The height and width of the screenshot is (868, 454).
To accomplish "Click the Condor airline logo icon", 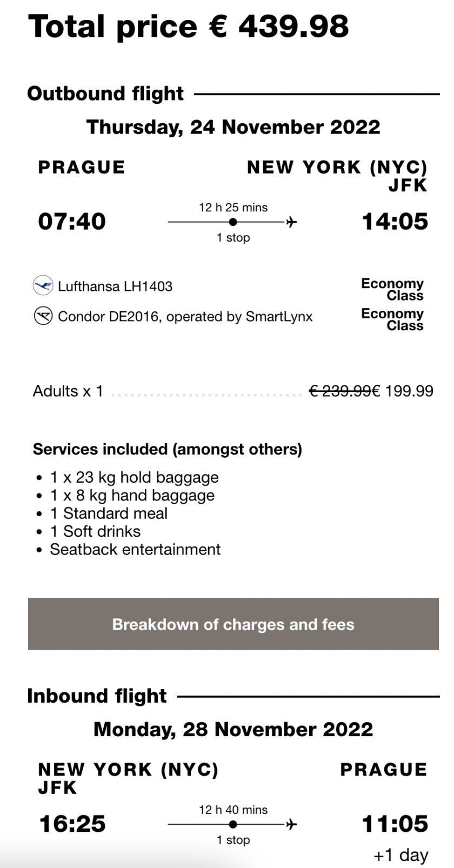I will (x=43, y=316).
